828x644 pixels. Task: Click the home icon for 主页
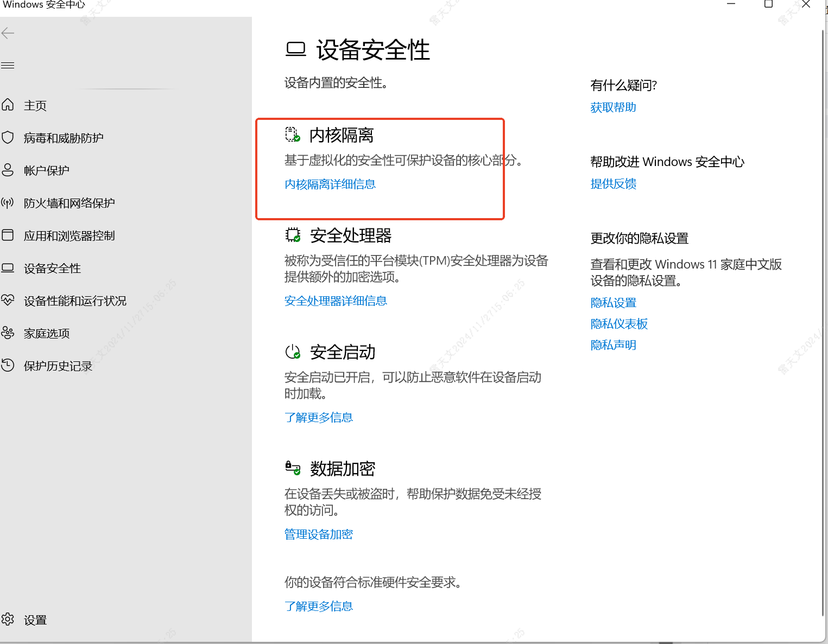pyautogui.click(x=8, y=105)
